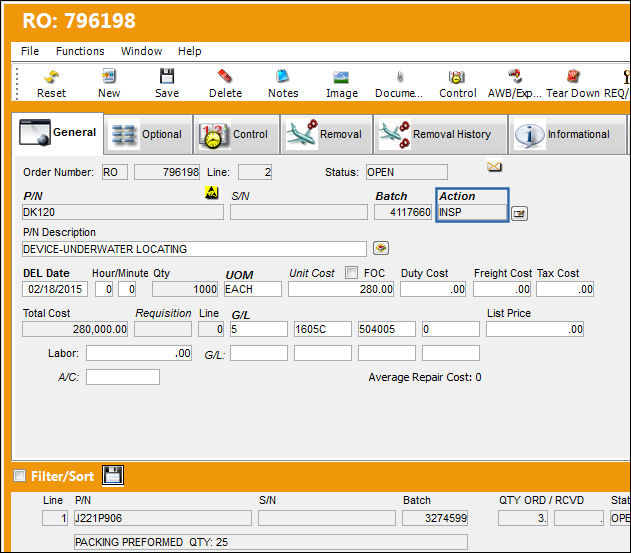Open the Window menu

click(x=141, y=51)
